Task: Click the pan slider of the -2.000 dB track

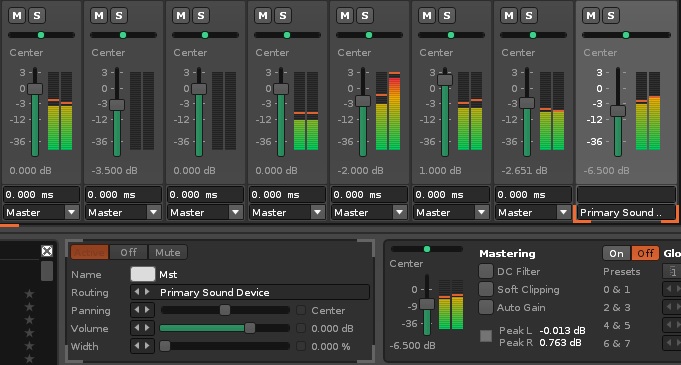Action: (x=369, y=35)
